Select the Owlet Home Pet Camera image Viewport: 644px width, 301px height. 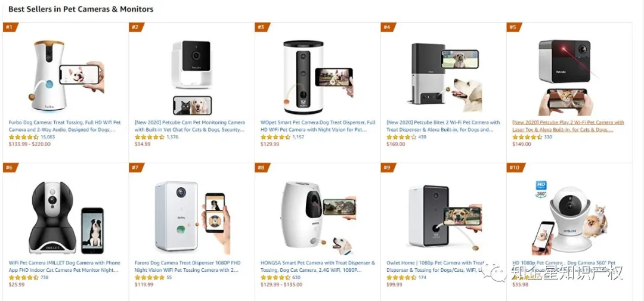pos(445,218)
